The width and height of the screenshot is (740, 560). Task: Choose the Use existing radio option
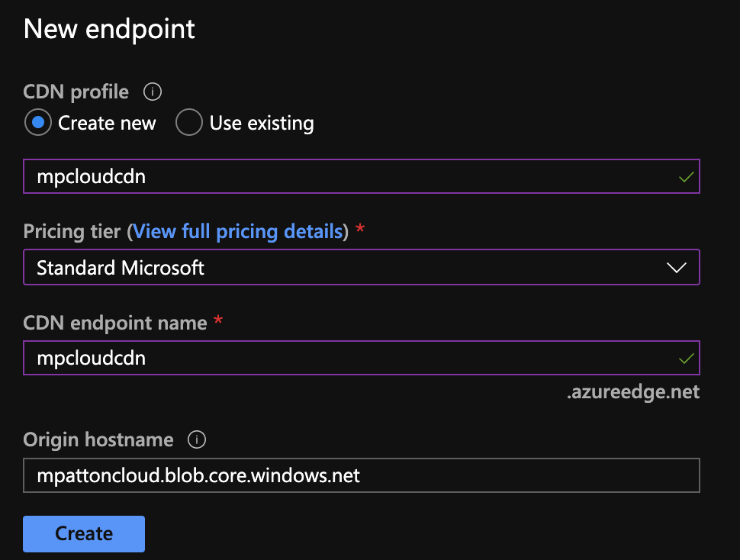tap(189, 123)
